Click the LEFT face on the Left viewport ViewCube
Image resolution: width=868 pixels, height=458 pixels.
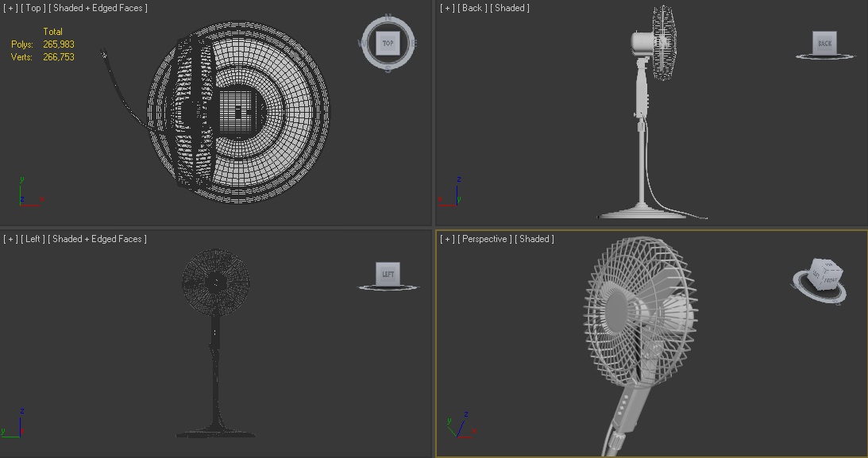click(x=387, y=273)
